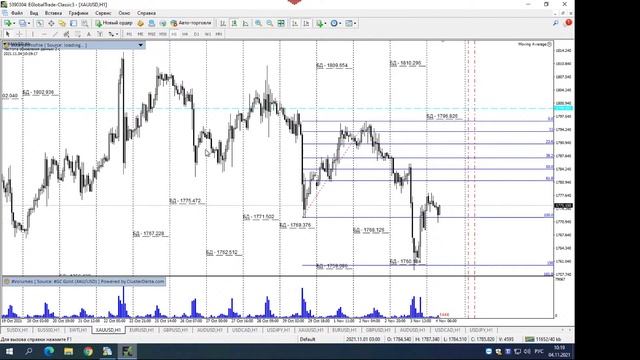Switch to H4 timeframe
The height and width of the screenshot is (360, 640).
tap(185, 34)
